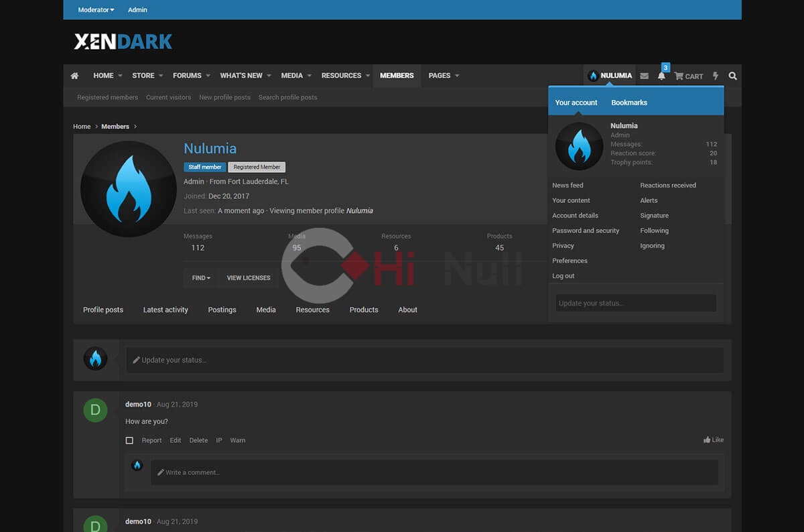This screenshot has height=532, width=804.
Task: Click the small avatar beside the comment box
Action: click(x=137, y=465)
